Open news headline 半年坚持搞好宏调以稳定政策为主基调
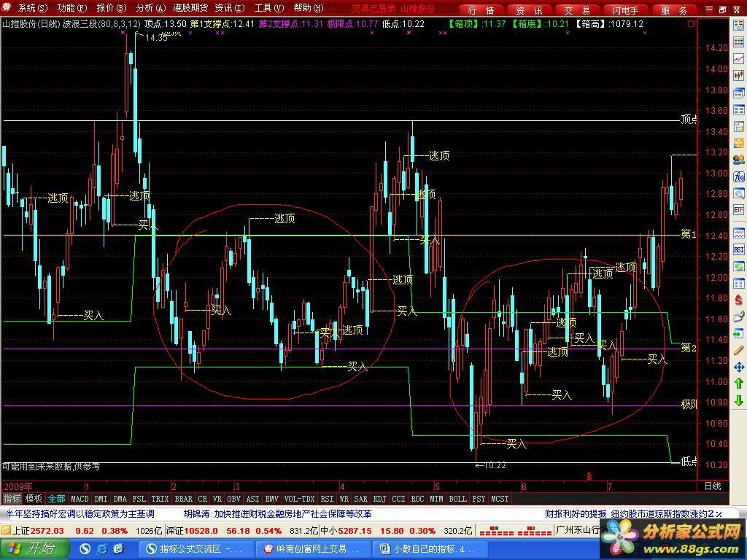The width and height of the screenshot is (747, 560). point(80,514)
